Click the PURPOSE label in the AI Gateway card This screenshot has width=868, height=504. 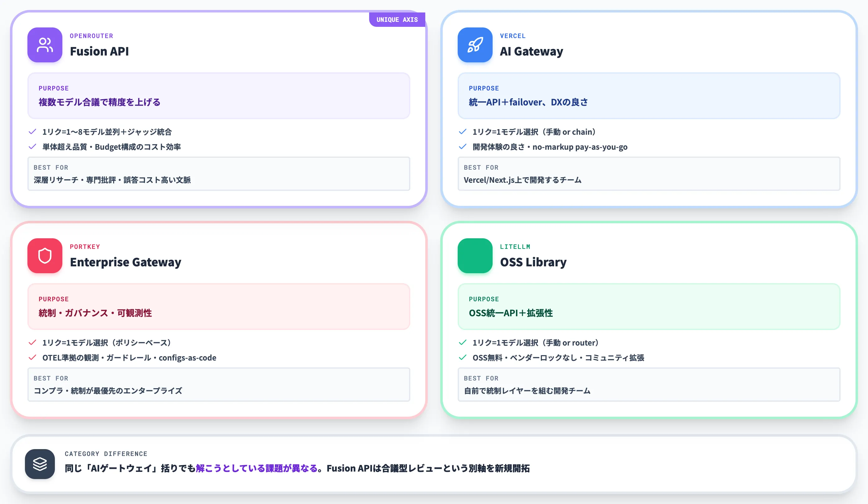[484, 88]
